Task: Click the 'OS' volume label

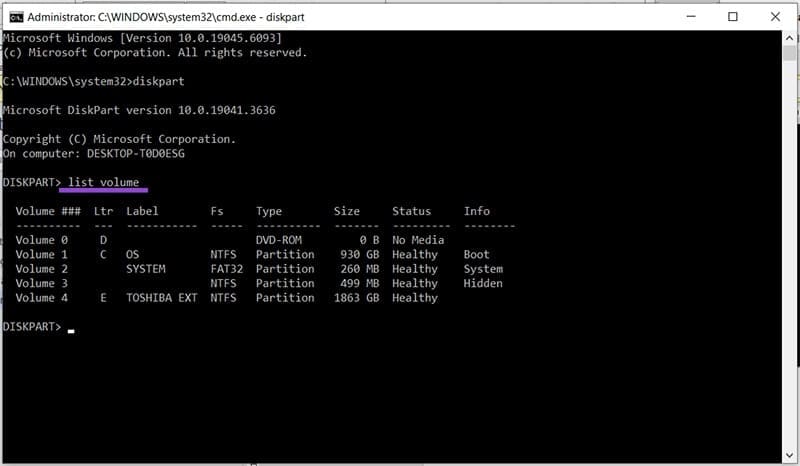Action: [133, 254]
